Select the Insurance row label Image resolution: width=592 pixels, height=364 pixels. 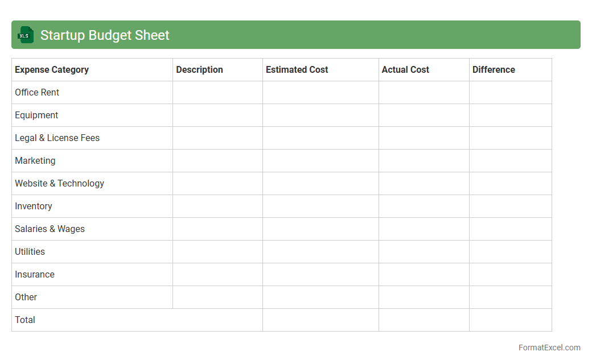click(35, 274)
